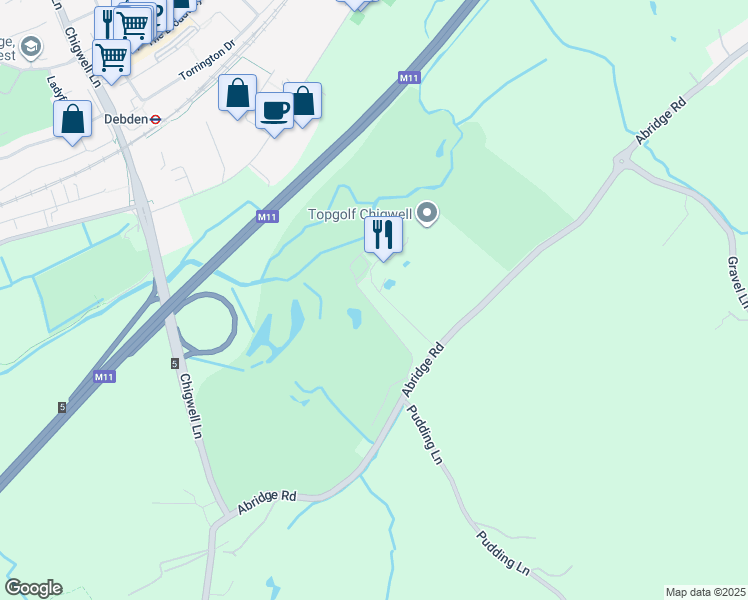The image size is (748, 600).
Task: Click the Gravel Ln road label
Action: (738, 282)
